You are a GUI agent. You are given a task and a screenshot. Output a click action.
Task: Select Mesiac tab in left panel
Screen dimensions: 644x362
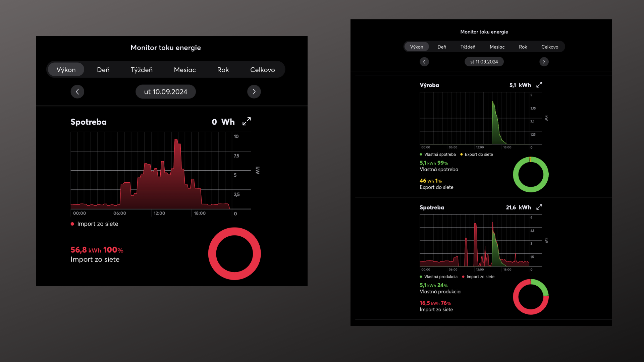pyautogui.click(x=184, y=70)
